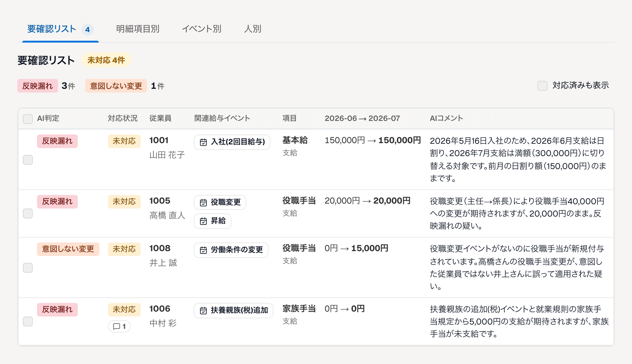Click employee name 井上 誠
The image size is (632, 364).
[163, 263]
